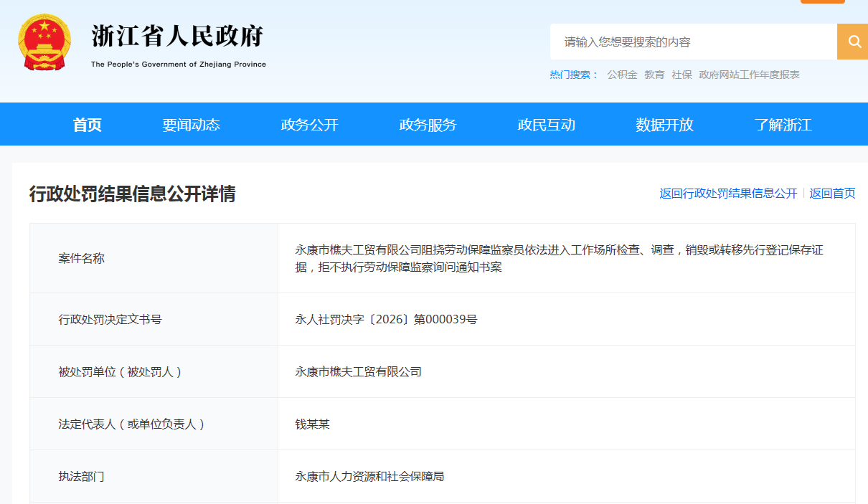The width and height of the screenshot is (868, 504).
Task: Select the 钱某某 value cell
Action: (567, 424)
